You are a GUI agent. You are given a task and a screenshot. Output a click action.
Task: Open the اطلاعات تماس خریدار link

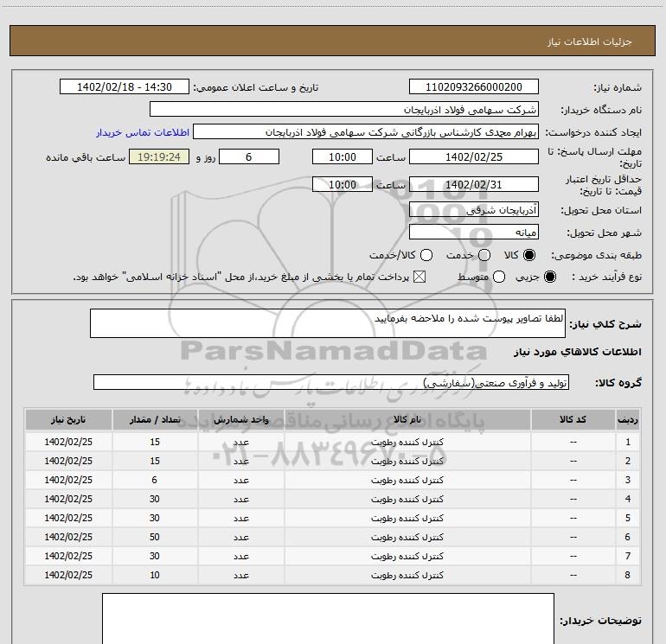[x=143, y=132]
